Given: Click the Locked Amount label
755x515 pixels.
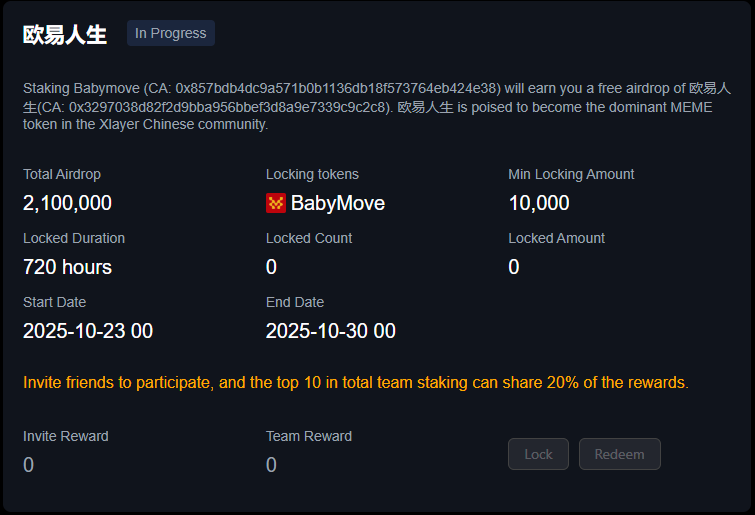Looking at the screenshot, I should click(x=556, y=238).
